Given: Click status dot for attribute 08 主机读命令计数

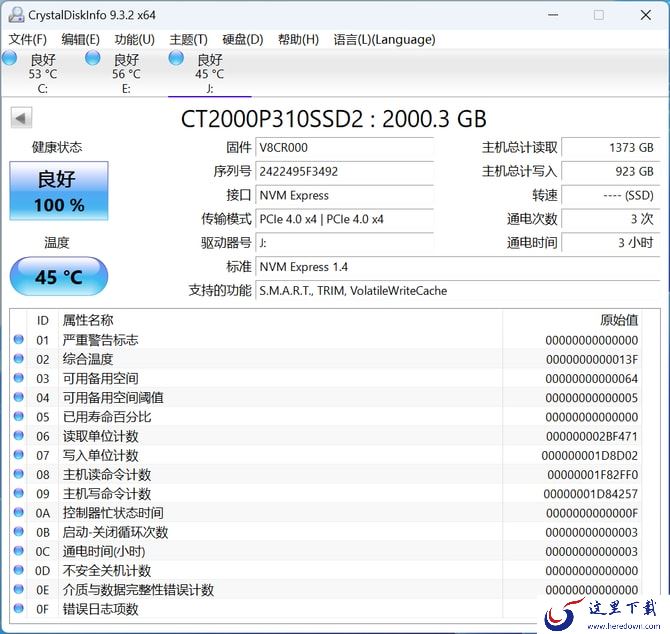Looking at the screenshot, I should [x=18, y=474].
